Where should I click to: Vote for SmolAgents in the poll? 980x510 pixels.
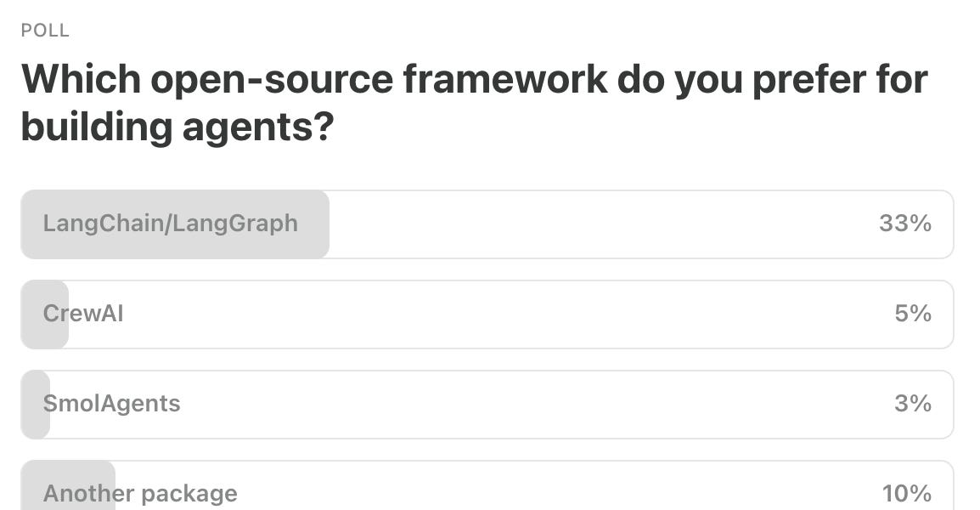[488, 404]
